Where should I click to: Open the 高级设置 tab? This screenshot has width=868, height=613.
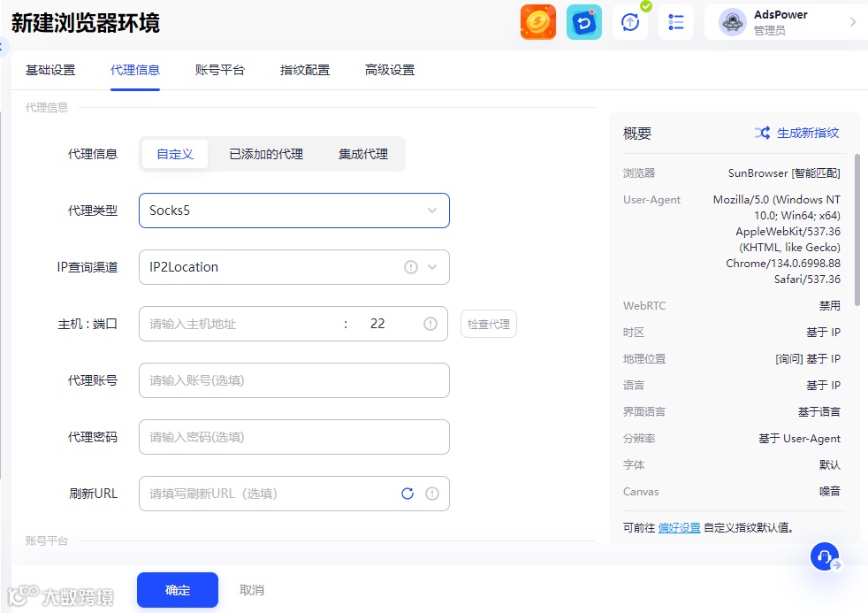point(390,70)
